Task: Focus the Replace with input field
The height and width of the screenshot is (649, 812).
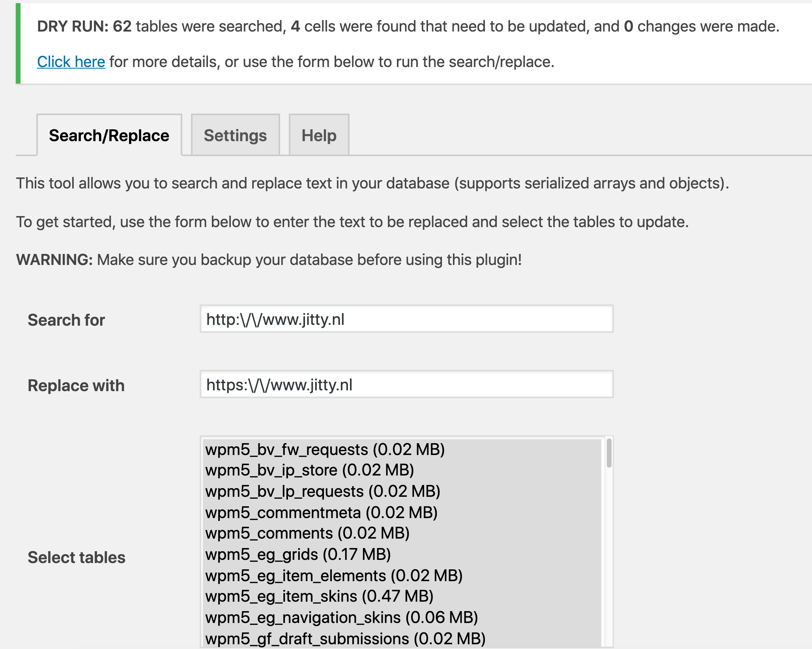Action: pyautogui.click(x=406, y=384)
